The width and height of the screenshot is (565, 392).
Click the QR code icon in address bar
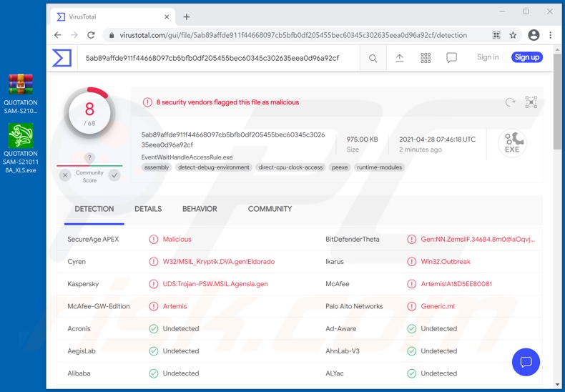tap(496, 35)
